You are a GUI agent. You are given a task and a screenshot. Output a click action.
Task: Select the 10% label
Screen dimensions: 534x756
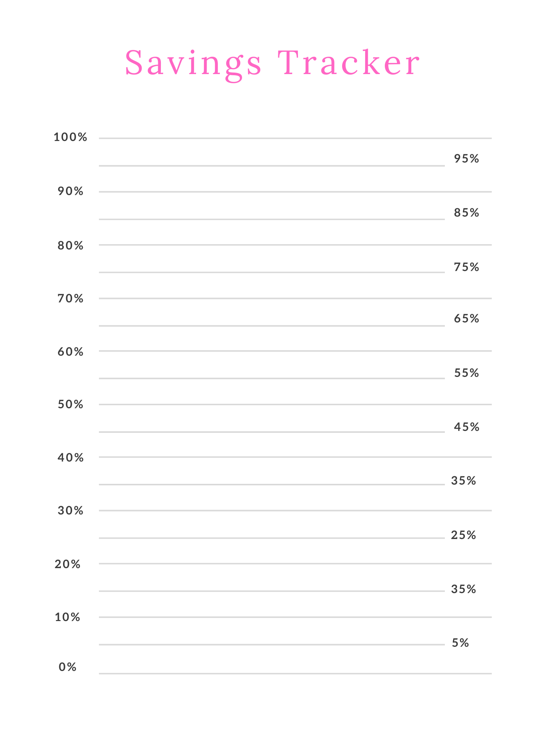tap(68, 617)
